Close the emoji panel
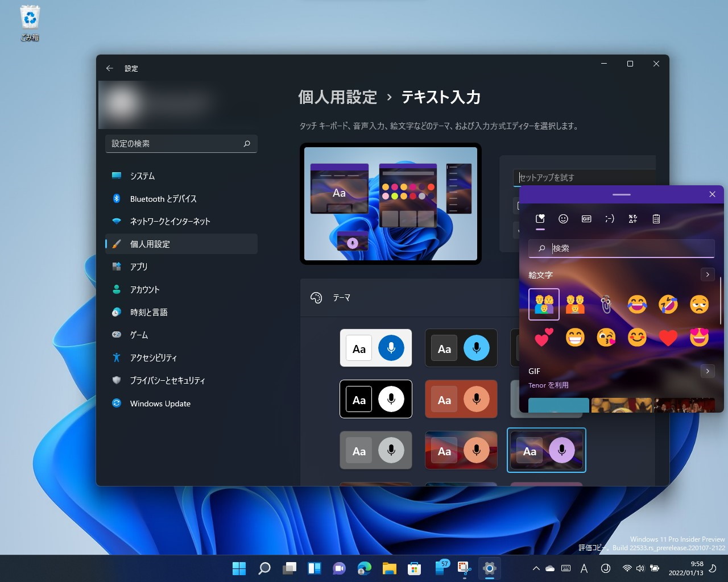 coord(712,194)
